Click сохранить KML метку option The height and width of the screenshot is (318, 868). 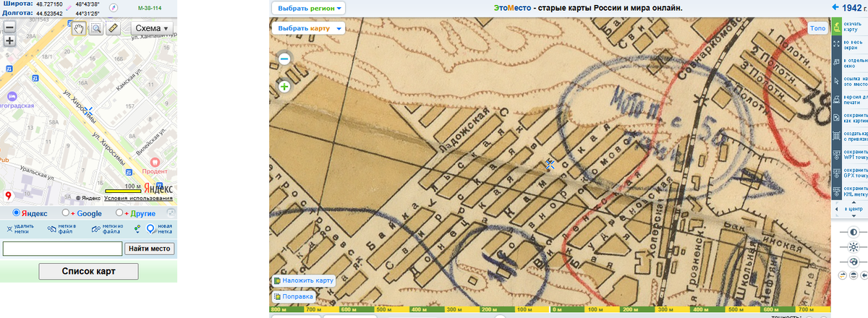849,192
